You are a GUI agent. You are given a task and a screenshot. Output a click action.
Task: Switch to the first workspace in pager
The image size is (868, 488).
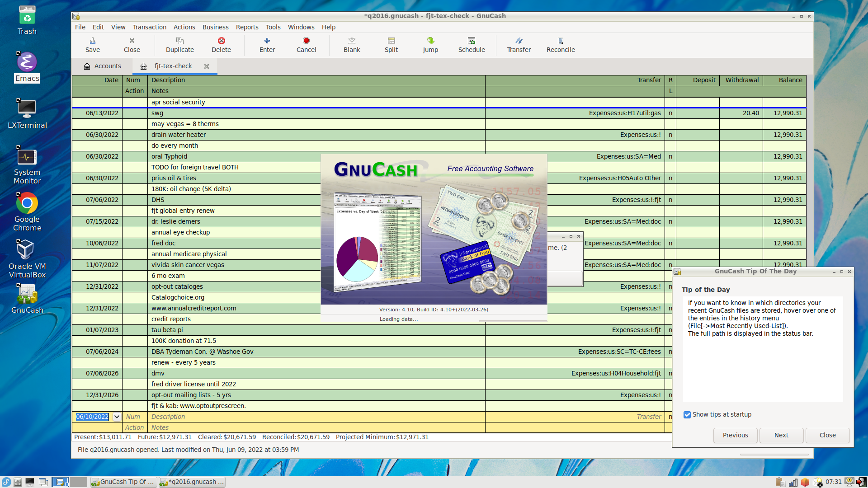(x=60, y=482)
